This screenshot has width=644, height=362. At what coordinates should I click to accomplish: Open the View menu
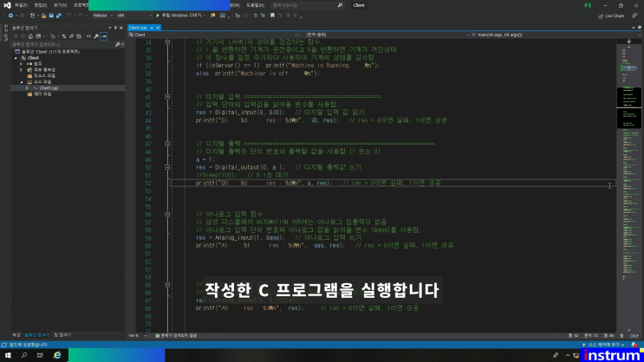click(x=60, y=5)
